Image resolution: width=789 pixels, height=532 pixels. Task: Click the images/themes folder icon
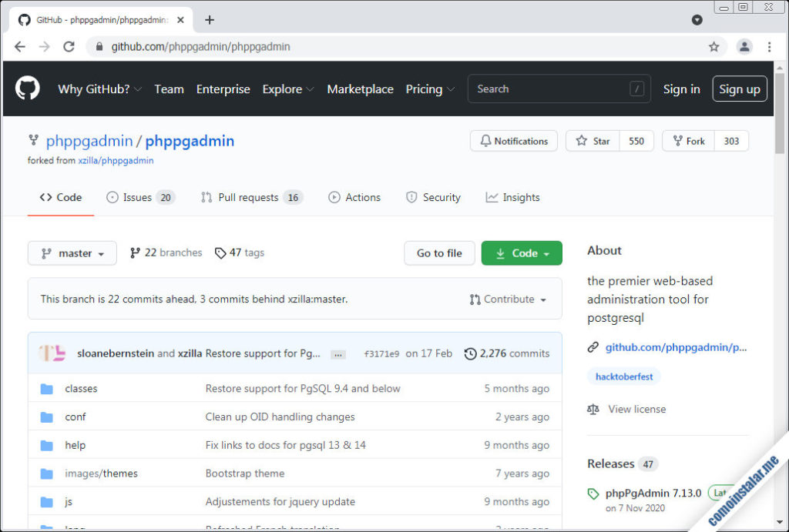47,473
